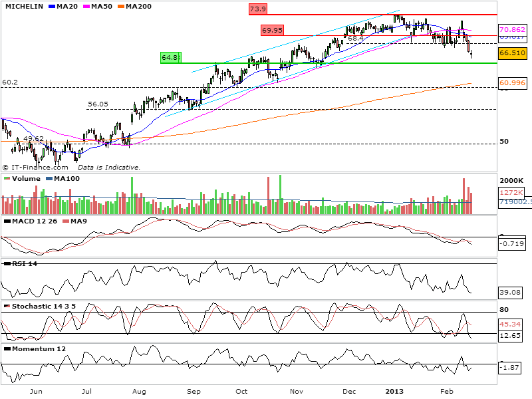Screen dimensions: 532x399
Task: Click the blue 719002.5 volume average value
Action: [515, 202]
